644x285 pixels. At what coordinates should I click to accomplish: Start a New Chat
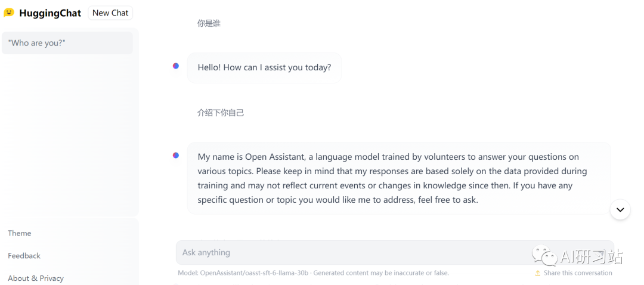pos(110,13)
